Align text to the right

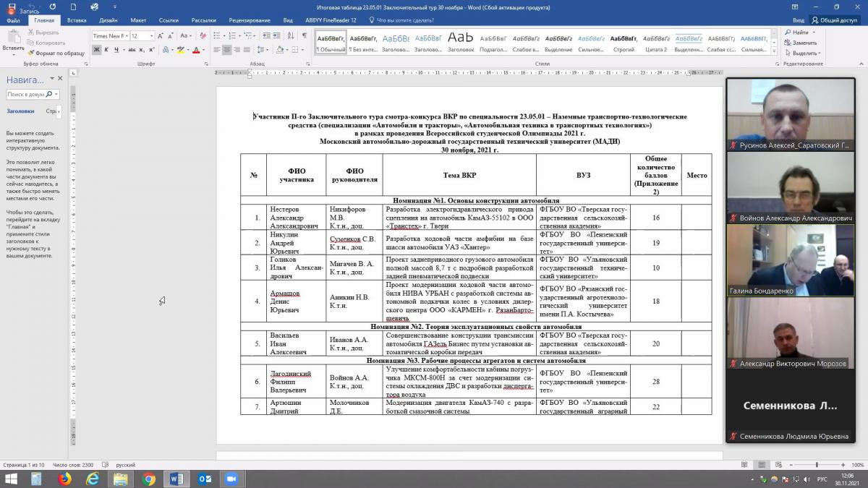237,50
